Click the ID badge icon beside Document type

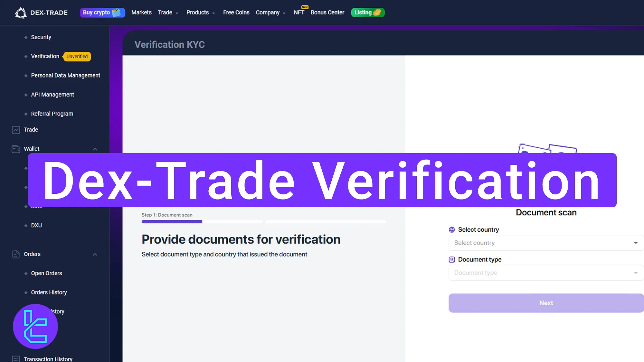click(451, 259)
